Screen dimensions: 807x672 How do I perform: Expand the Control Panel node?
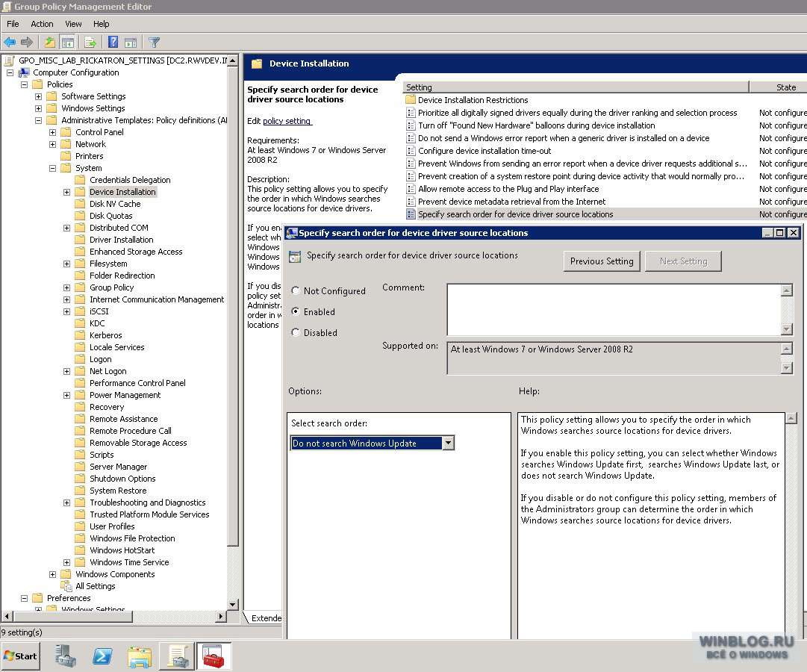click(52, 132)
